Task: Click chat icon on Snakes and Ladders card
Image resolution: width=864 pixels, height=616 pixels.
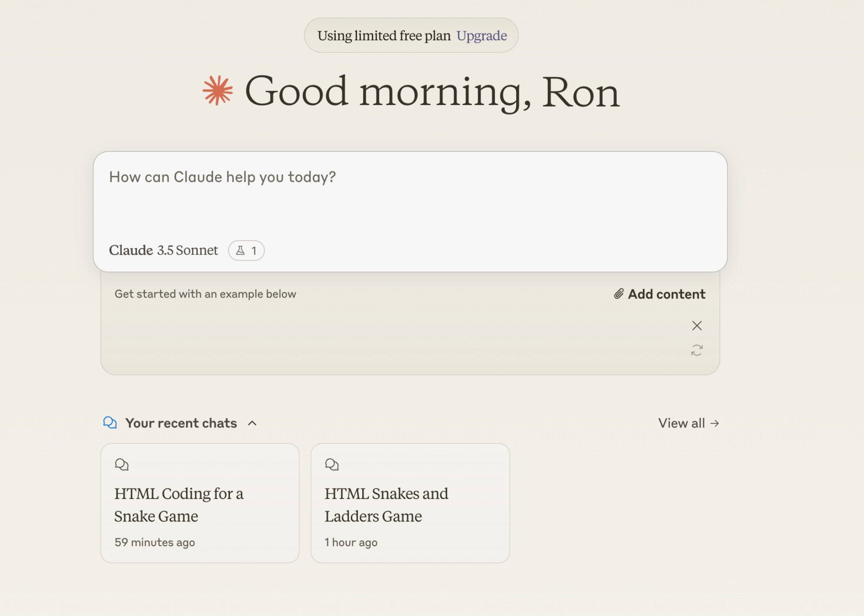Action: click(x=332, y=465)
